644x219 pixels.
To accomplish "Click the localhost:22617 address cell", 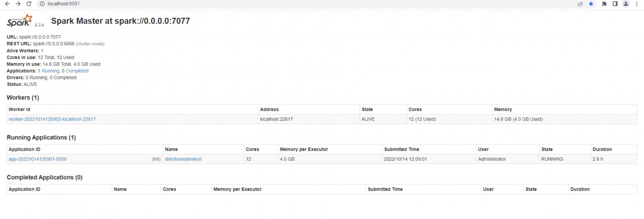I will [308, 119].
